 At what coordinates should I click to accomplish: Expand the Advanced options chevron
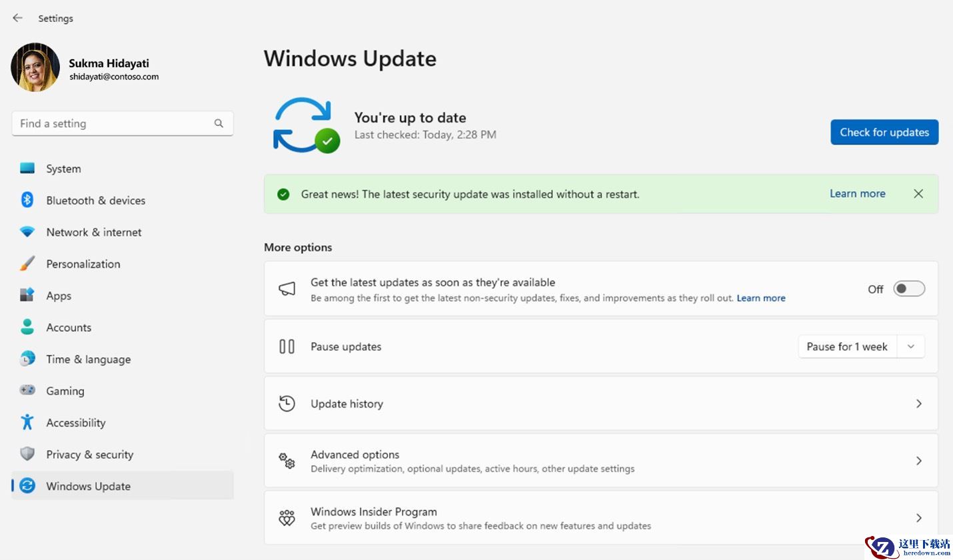(919, 461)
